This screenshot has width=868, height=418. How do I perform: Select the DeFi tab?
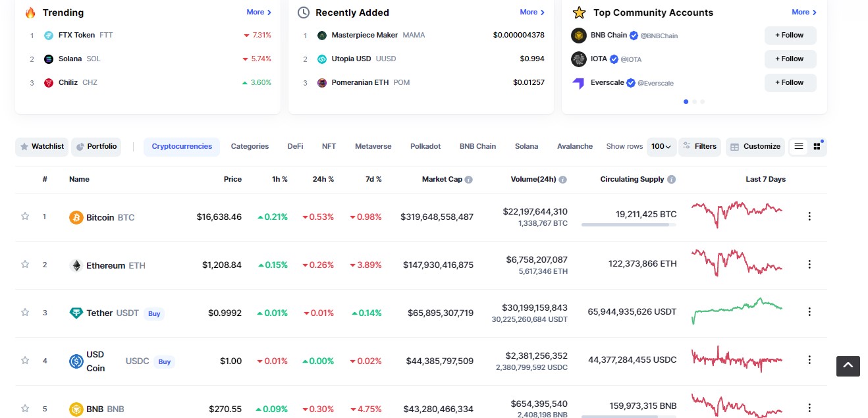click(x=296, y=147)
